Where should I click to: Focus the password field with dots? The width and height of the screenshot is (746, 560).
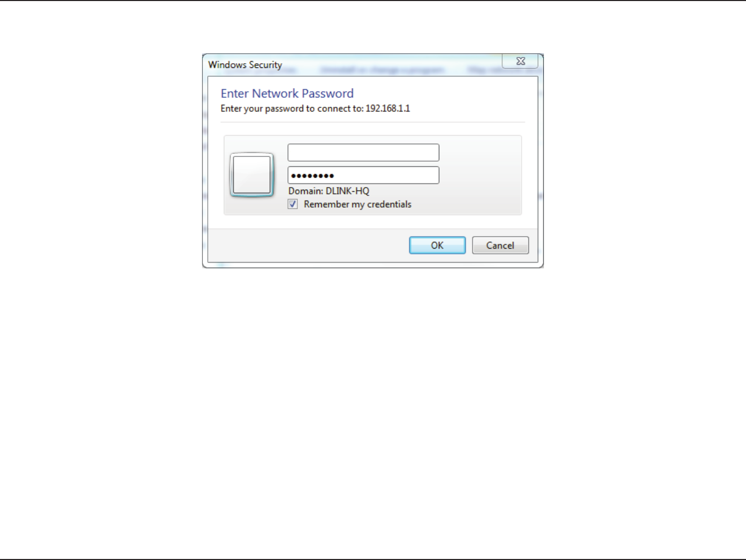pos(363,175)
